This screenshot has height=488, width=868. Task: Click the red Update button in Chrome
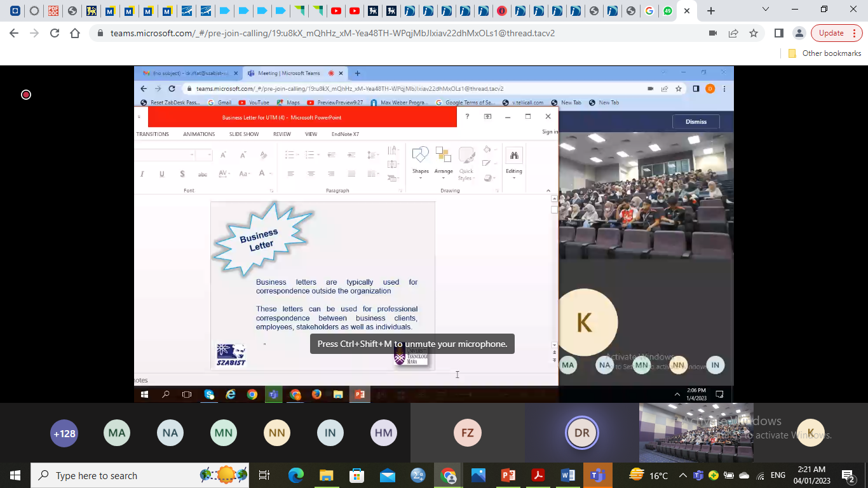point(831,33)
